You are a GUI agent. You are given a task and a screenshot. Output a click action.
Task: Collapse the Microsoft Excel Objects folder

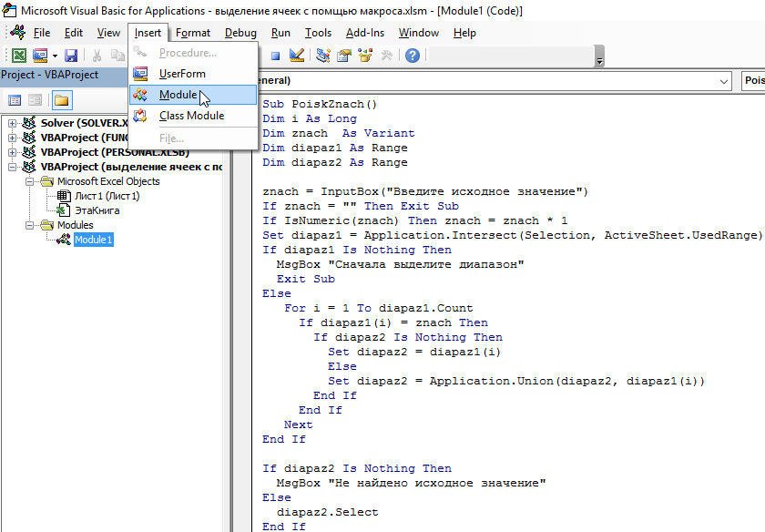click(30, 181)
